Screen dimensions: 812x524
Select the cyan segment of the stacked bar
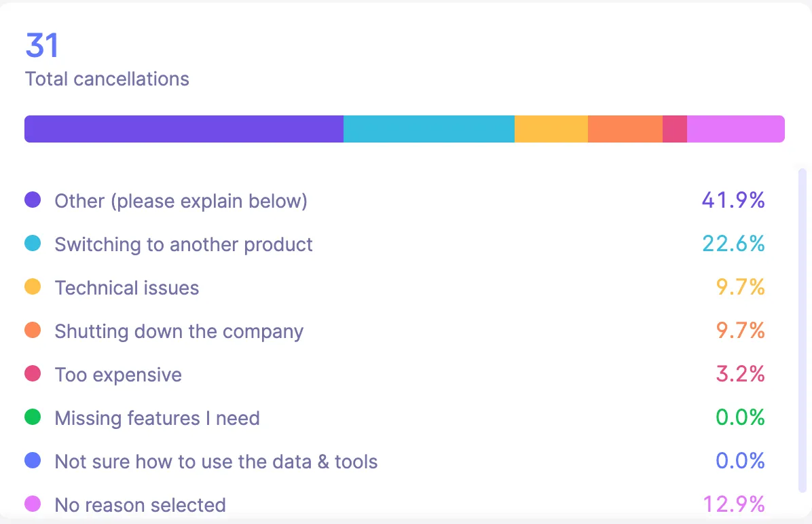(x=429, y=129)
